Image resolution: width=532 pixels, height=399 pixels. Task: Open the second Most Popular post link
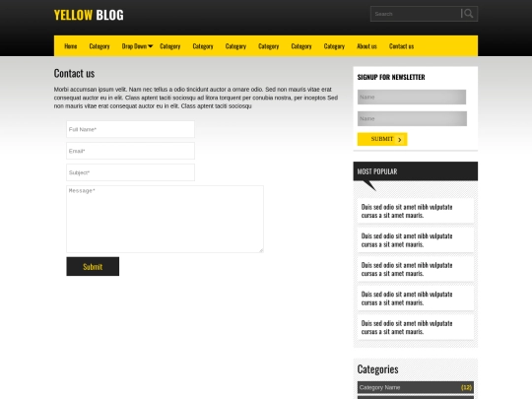click(407, 240)
